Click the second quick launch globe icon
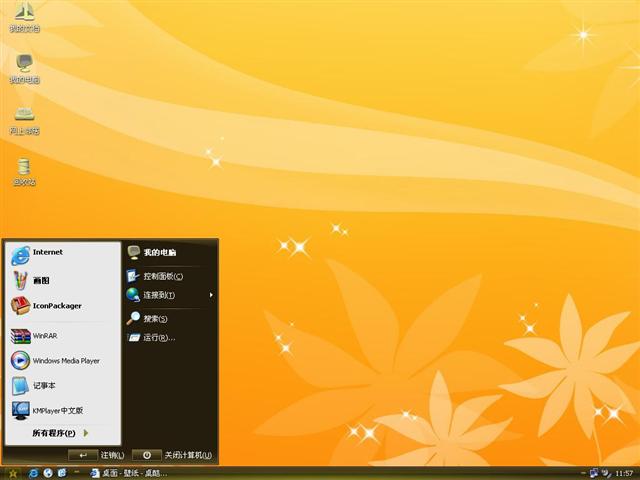The height and width of the screenshot is (480, 640). [x=48, y=473]
